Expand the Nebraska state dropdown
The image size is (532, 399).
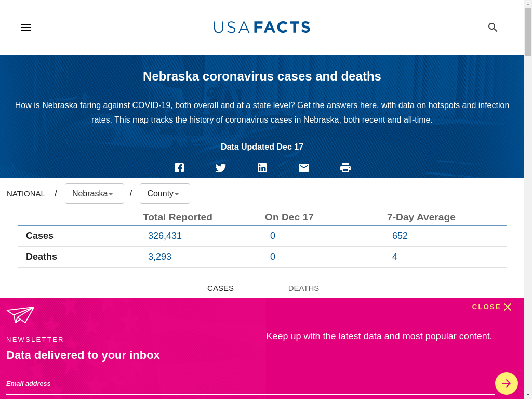pyautogui.click(x=94, y=194)
